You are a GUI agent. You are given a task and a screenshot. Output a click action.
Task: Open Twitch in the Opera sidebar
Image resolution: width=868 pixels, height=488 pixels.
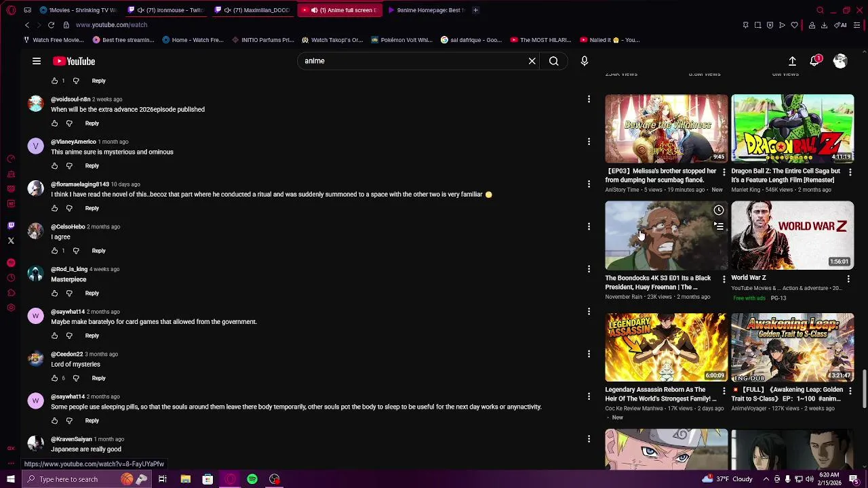[x=11, y=226]
